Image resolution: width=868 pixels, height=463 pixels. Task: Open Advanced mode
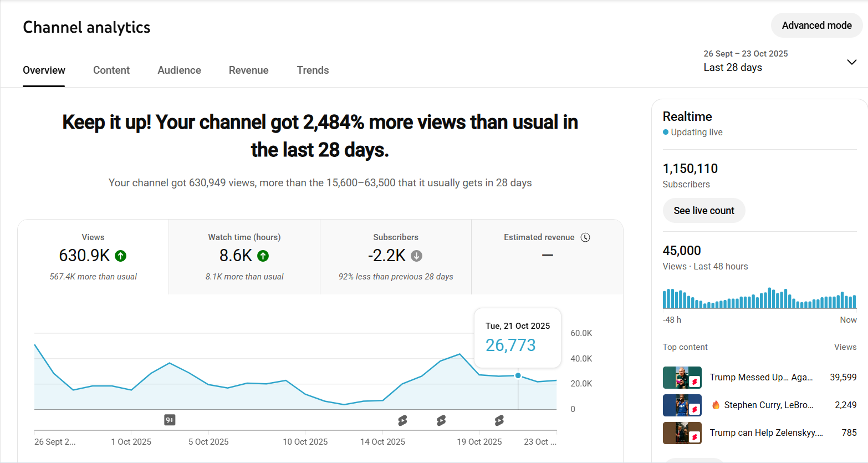click(816, 26)
